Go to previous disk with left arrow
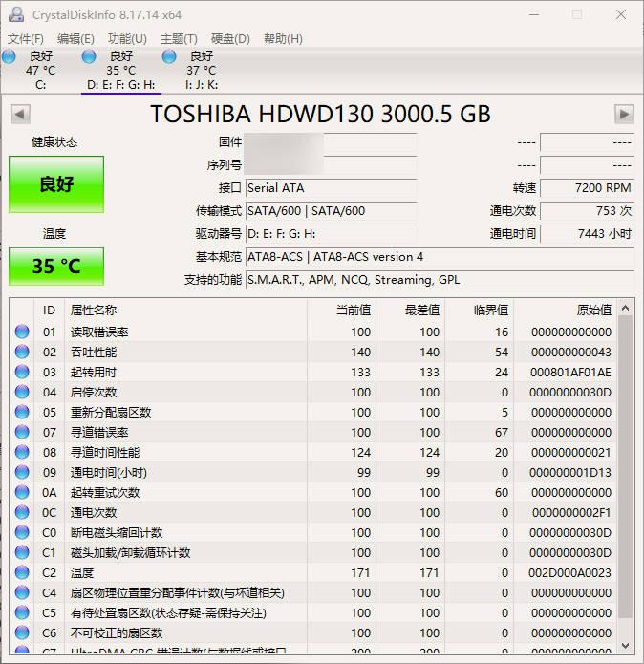This screenshot has width=644, height=664. pos(20,114)
